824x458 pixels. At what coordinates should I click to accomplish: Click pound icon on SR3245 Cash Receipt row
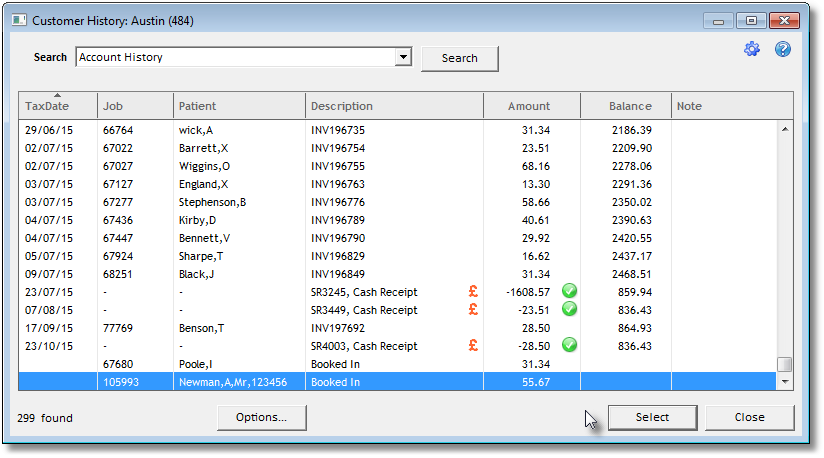473,292
